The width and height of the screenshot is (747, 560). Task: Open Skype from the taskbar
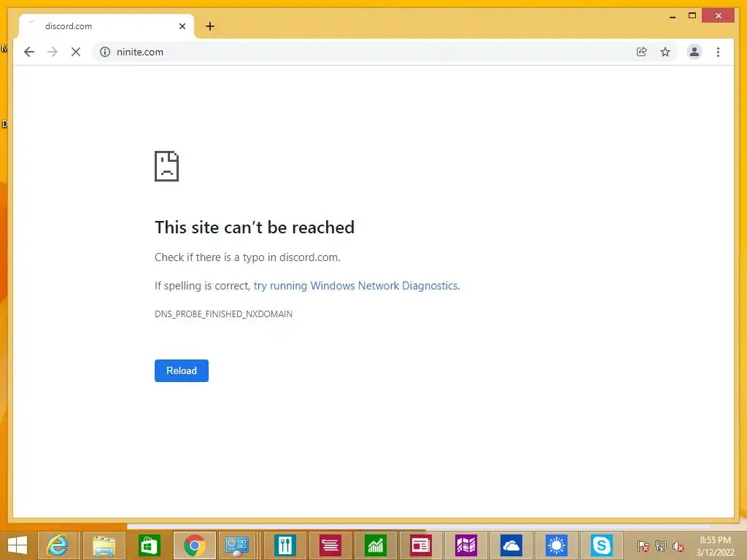point(602,545)
